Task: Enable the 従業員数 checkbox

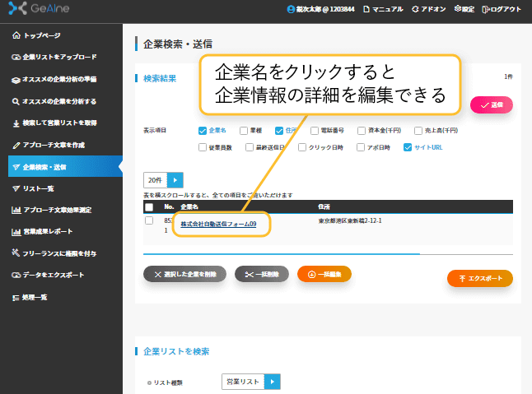Action: click(203, 147)
